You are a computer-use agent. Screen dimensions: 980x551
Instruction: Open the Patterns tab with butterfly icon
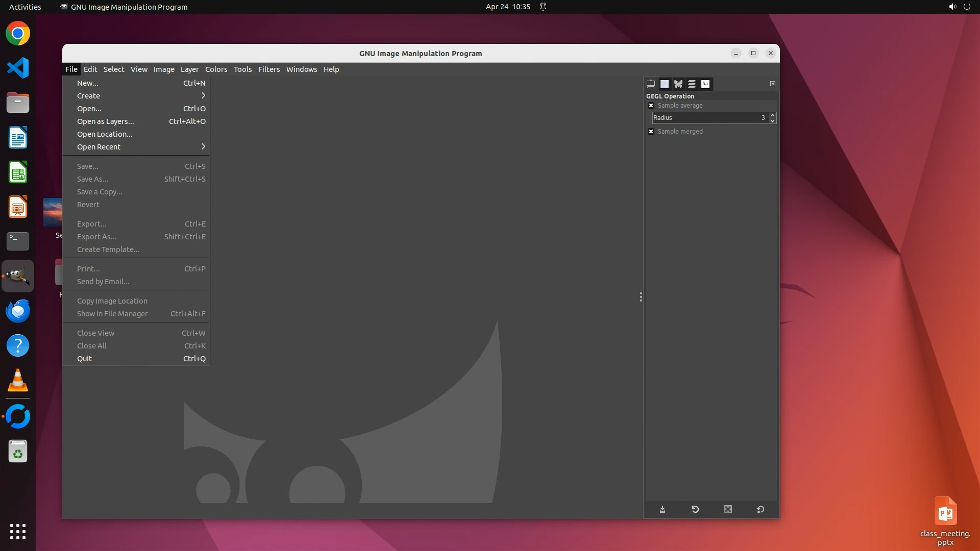point(678,84)
